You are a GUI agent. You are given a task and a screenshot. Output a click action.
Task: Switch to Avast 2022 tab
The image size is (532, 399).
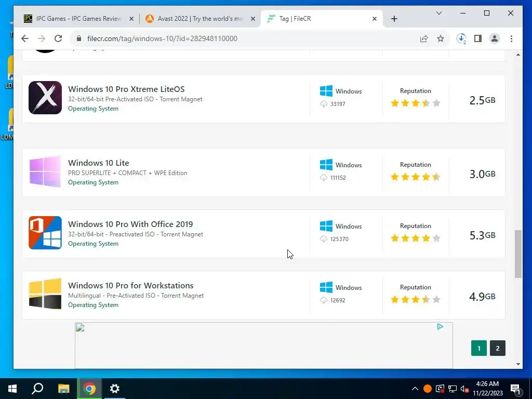pyautogui.click(x=200, y=19)
